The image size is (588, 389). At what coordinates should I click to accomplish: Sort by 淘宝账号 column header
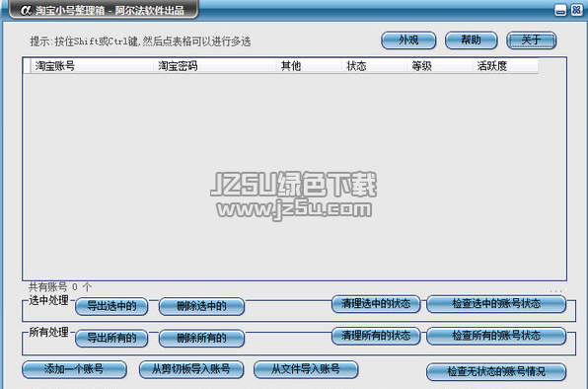tap(92, 66)
